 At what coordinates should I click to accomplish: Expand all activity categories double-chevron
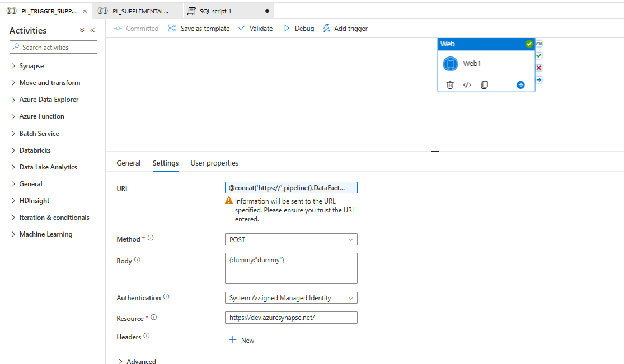coord(82,30)
